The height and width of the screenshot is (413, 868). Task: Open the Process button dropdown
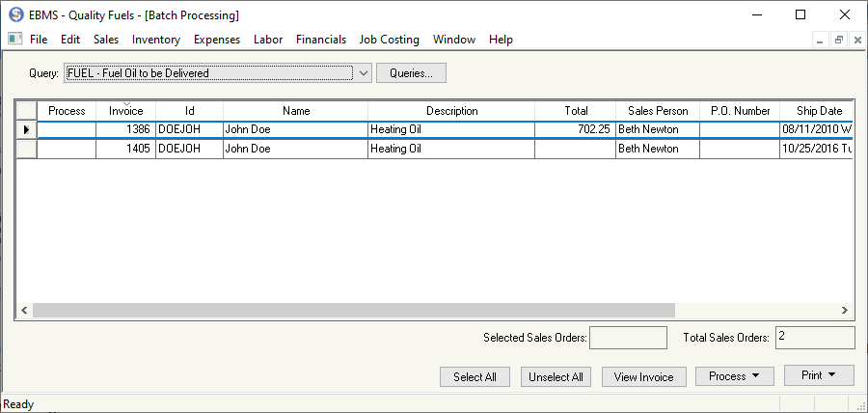pyautogui.click(x=734, y=376)
